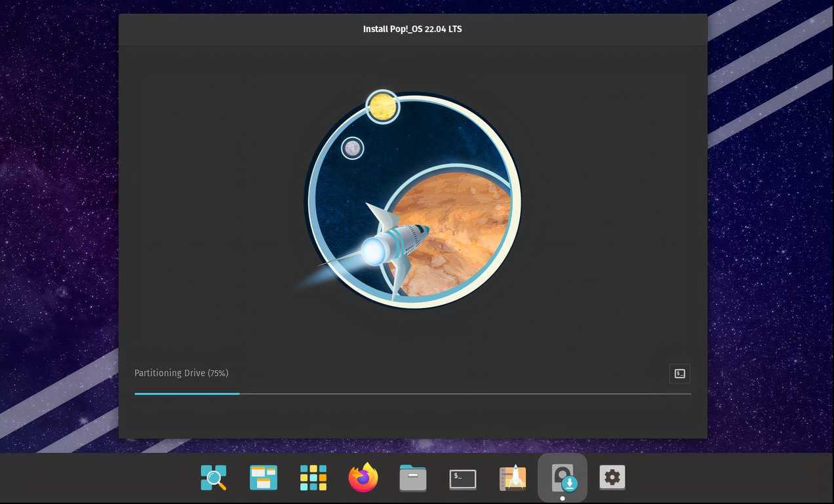
Task: Open the applications grid launcher
Action: point(313,478)
